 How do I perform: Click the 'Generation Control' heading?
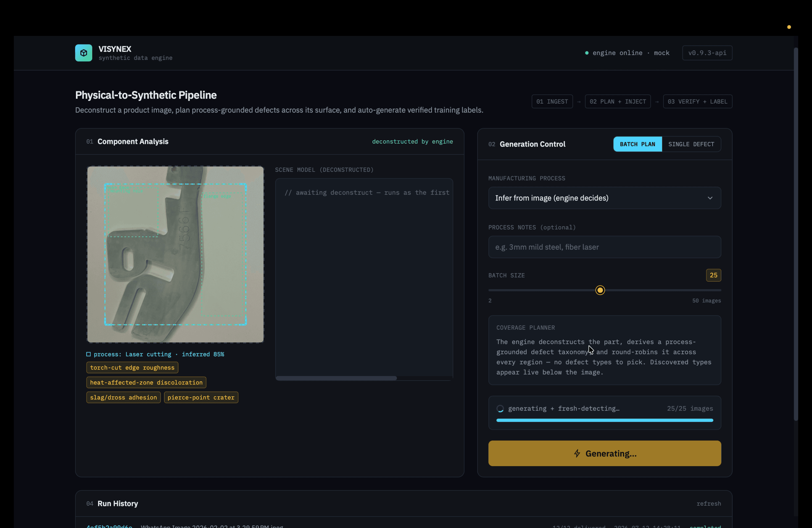pyautogui.click(x=532, y=144)
